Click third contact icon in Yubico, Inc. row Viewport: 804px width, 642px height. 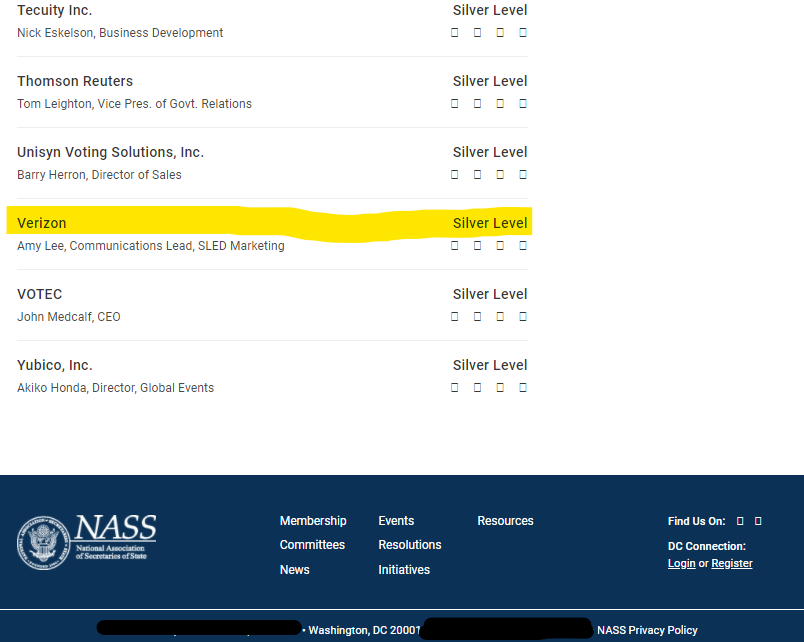500,388
